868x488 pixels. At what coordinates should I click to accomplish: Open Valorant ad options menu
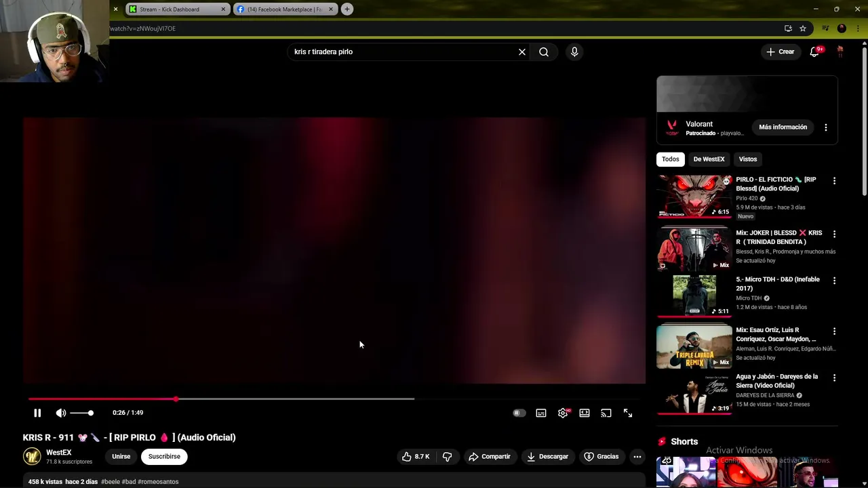(826, 127)
